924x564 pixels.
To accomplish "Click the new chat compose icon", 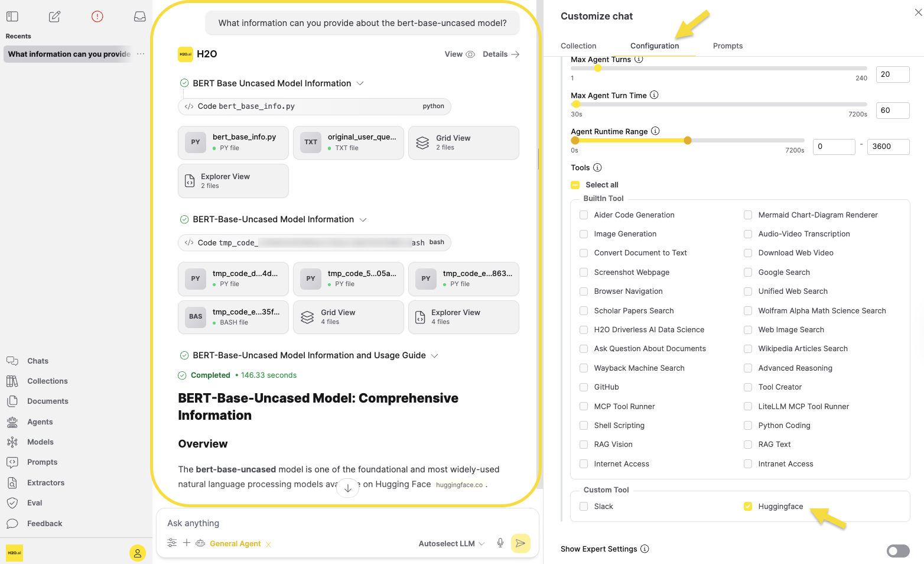I will tap(54, 17).
